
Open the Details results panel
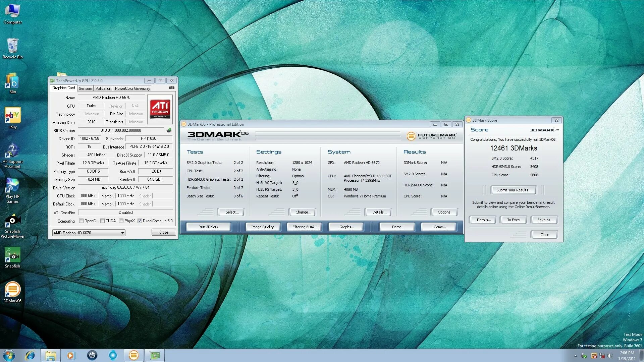click(483, 220)
